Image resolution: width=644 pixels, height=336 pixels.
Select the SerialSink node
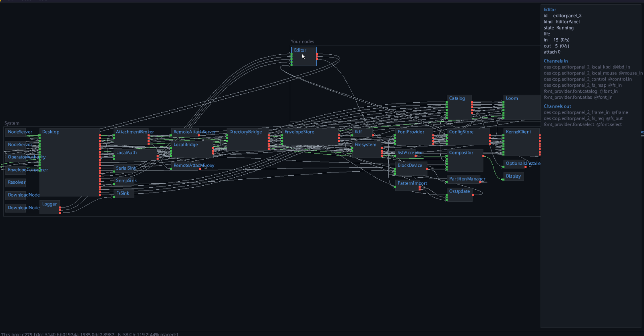[124, 168]
